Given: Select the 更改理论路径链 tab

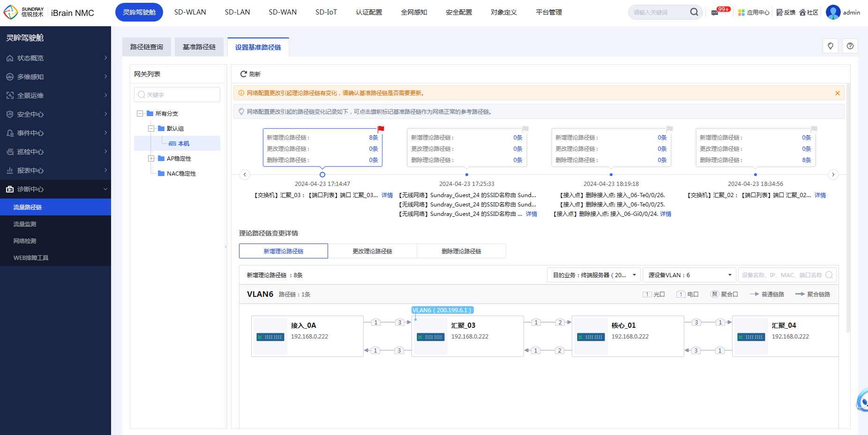Looking at the screenshot, I should [x=373, y=251].
